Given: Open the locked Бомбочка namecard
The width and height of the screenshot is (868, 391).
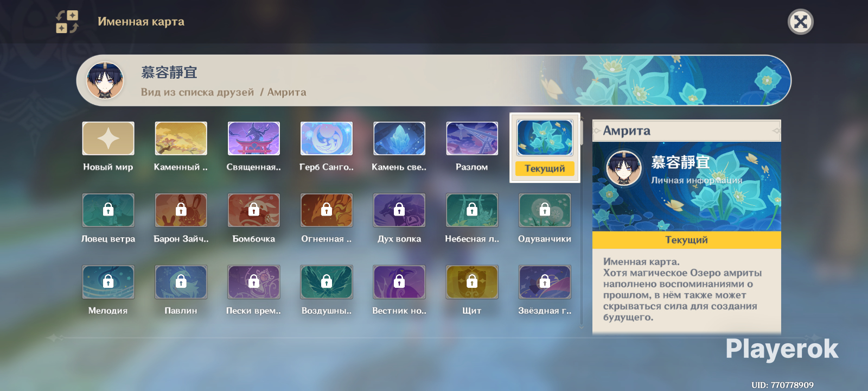Looking at the screenshot, I should 253,210.
